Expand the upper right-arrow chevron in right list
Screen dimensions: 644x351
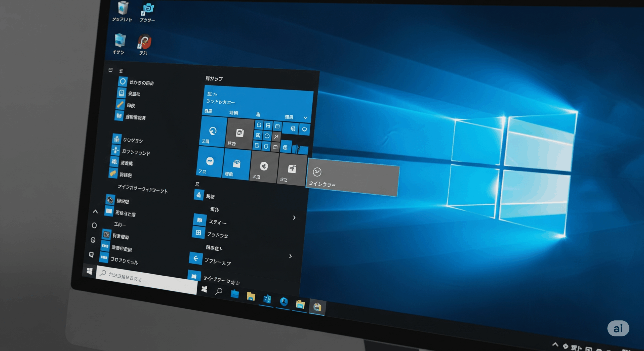pyautogui.click(x=294, y=218)
